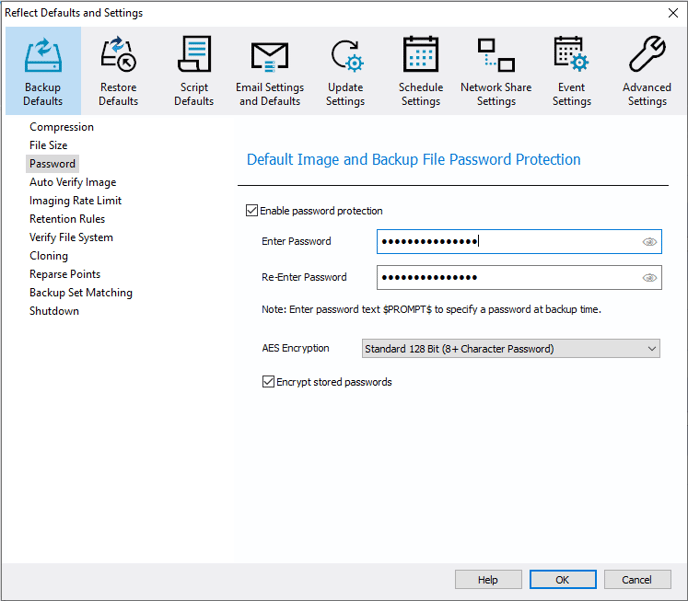Open Auto Verify Image settings
Screen dimensions: 688x601
tap(73, 182)
